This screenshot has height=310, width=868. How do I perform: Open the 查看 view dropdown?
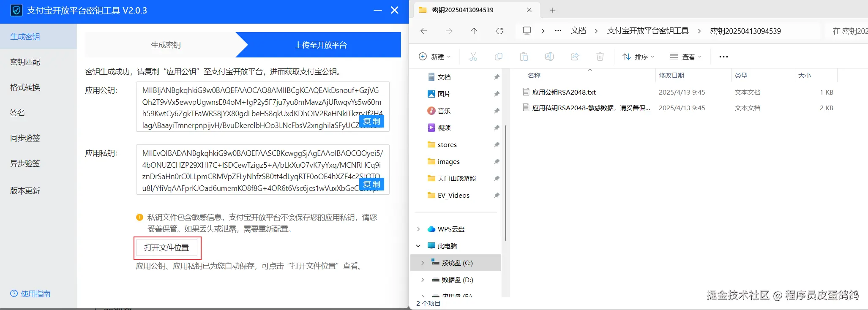(x=685, y=57)
